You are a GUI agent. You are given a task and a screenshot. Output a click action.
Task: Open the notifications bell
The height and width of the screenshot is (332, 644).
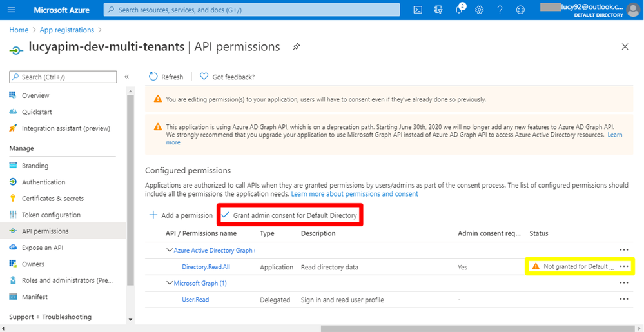(x=459, y=10)
